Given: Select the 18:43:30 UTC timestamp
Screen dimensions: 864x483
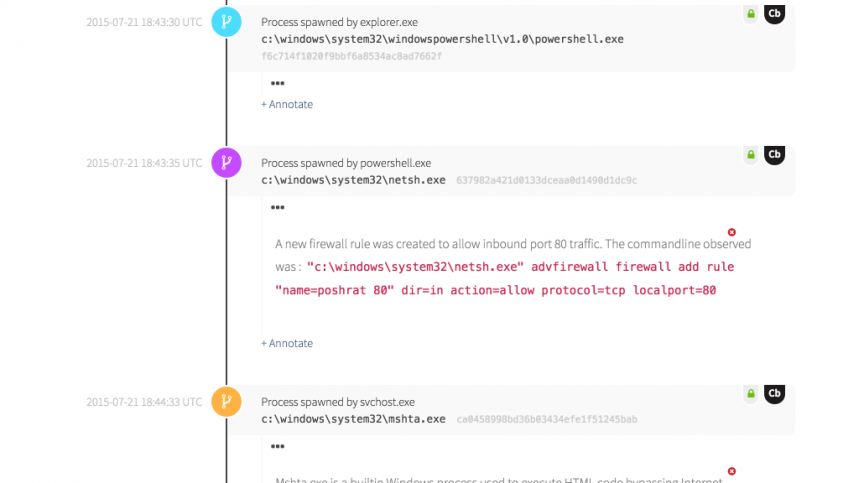Looking at the screenshot, I should pyautogui.click(x=143, y=22).
